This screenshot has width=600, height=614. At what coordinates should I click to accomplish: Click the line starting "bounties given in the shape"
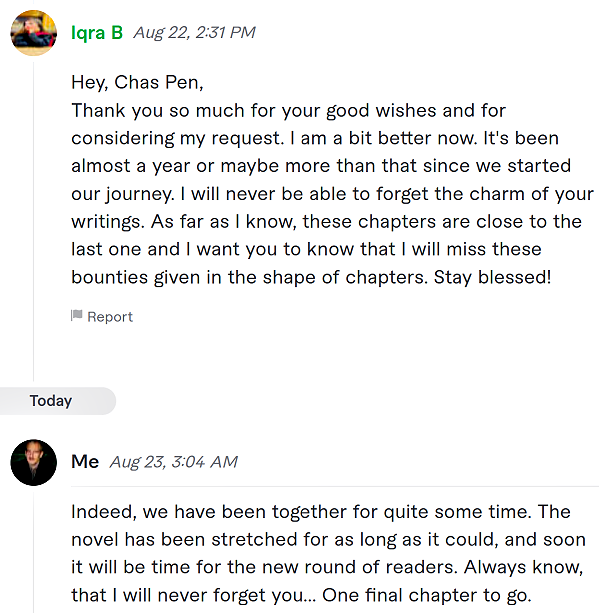tap(311, 278)
